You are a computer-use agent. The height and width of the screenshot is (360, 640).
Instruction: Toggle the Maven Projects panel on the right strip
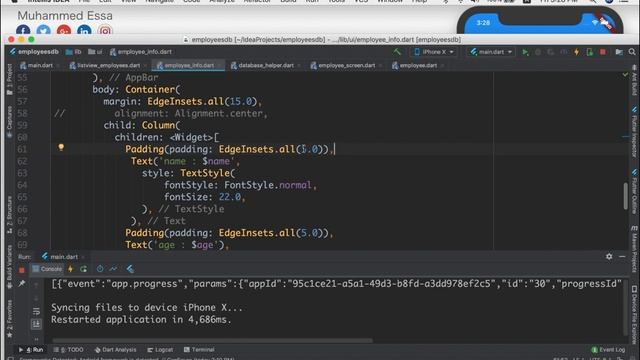point(635,249)
